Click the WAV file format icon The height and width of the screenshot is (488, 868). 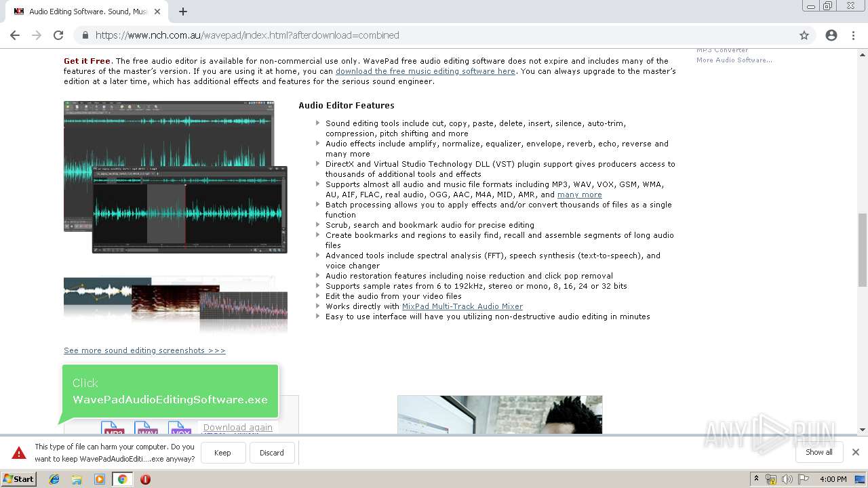tap(146, 428)
